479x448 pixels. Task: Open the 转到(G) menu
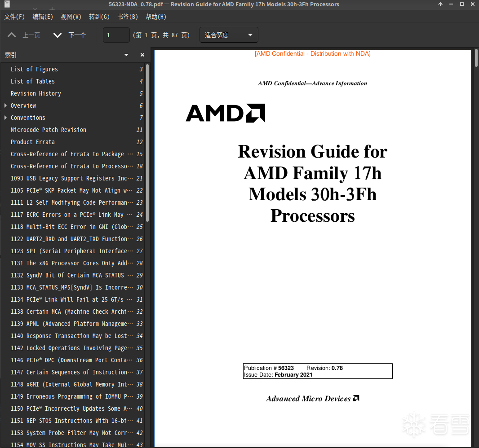pyautogui.click(x=99, y=17)
